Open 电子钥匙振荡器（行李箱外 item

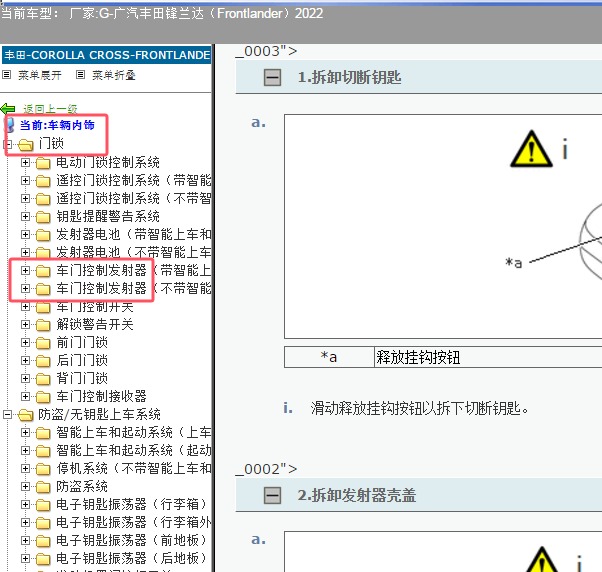click(x=134, y=522)
